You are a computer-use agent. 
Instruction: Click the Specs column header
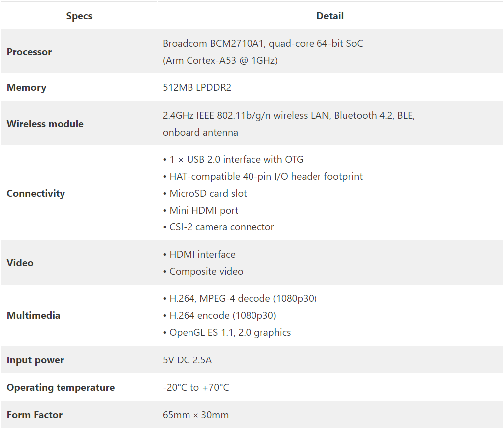79,16
